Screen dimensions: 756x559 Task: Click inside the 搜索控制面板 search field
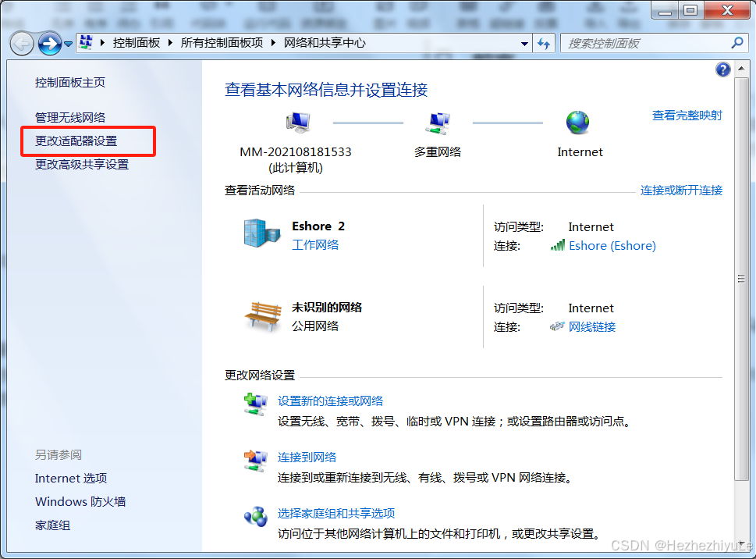[644, 44]
